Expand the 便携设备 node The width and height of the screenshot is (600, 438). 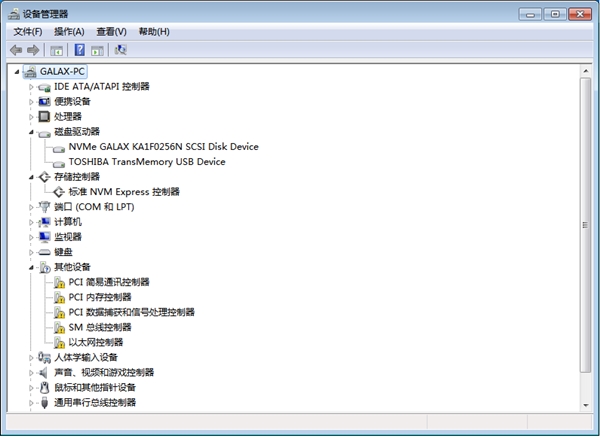(31, 102)
